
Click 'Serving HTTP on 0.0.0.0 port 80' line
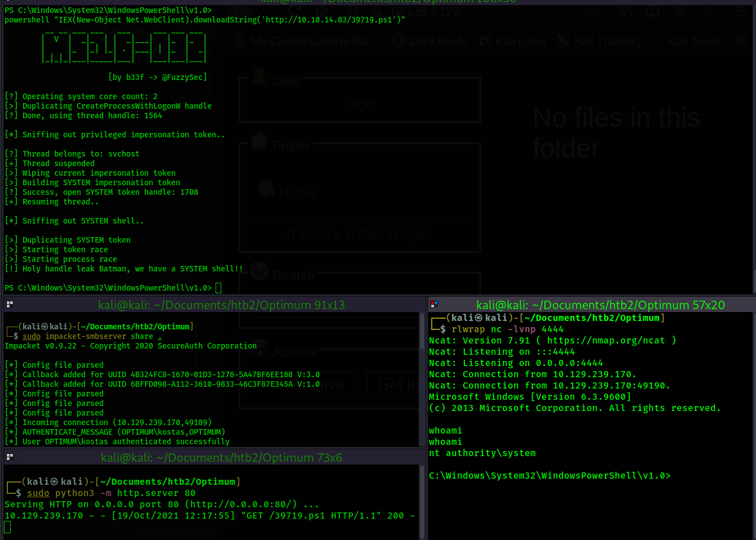(162, 505)
